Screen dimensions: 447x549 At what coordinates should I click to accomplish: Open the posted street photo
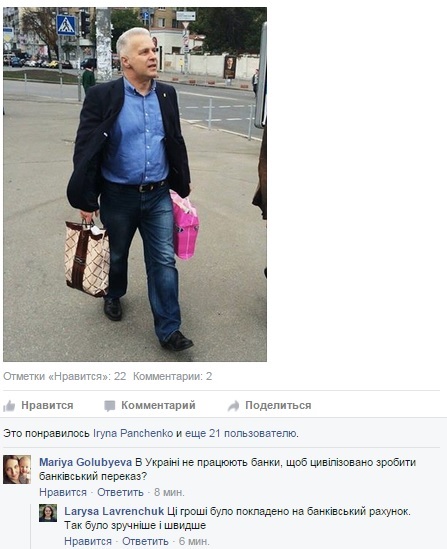click(135, 184)
